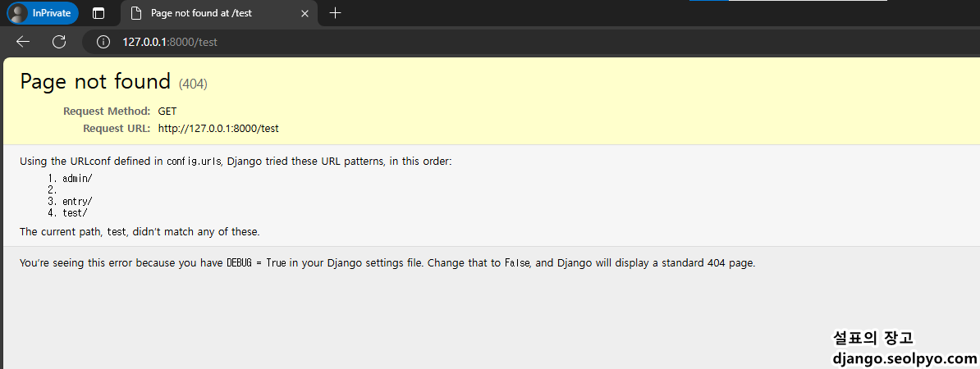Click the Request URL value http://127.0.0.1:8000/test
This screenshot has height=369, width=980.
(x=218, y=129)
